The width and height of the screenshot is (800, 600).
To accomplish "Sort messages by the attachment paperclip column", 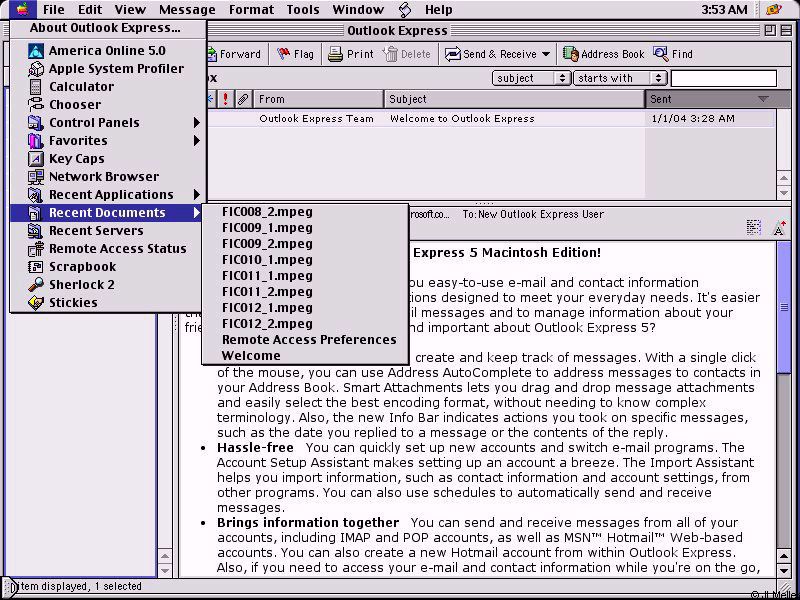I will (x=242, y=99).
